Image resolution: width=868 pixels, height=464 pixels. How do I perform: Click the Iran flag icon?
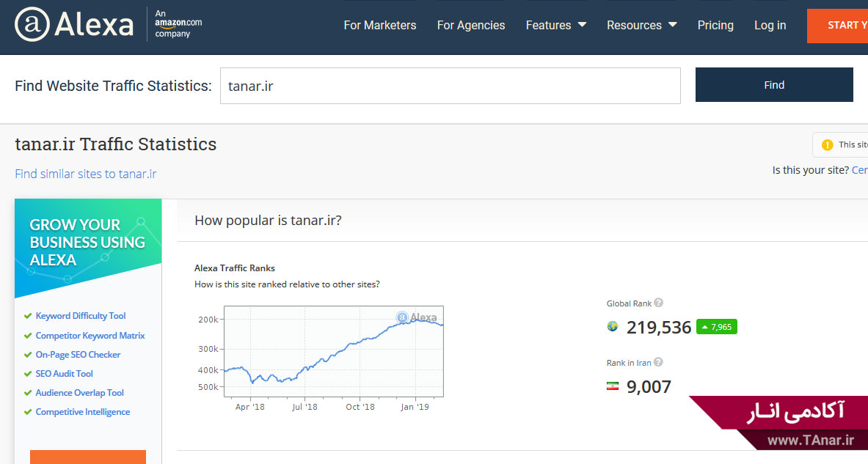pos(613,386)
